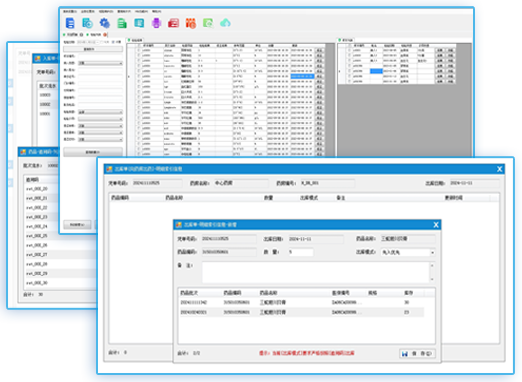The height and width of the screenshot is (382, 522).
Task: Click the 药品批次 column header
Action: click(189, 293)
